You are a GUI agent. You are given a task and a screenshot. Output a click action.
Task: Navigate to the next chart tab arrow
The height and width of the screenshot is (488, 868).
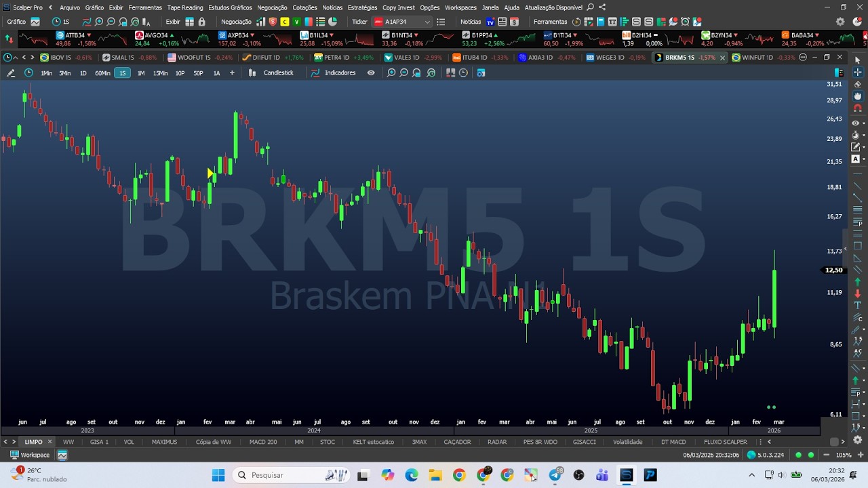[32, 57]
